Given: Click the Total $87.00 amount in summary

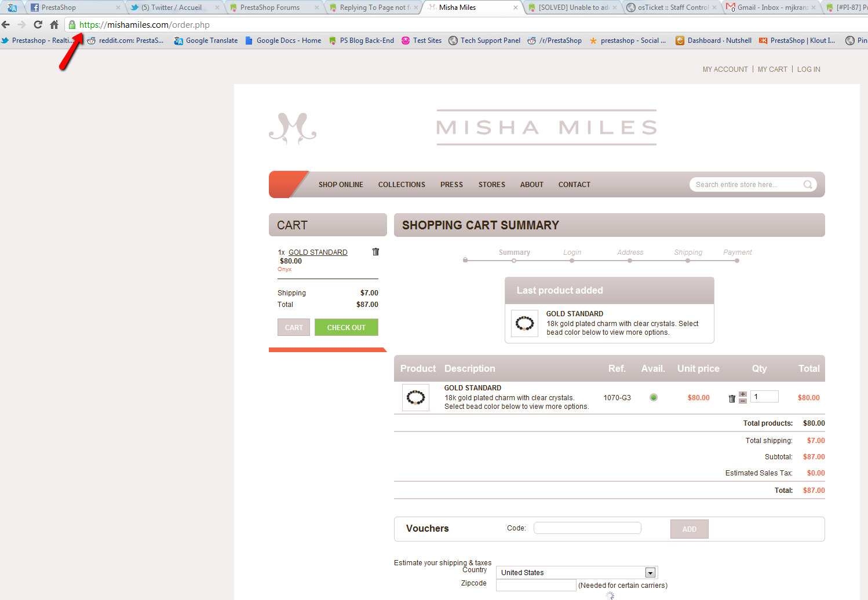Looking at the screenshot, I should pos(814,491).
